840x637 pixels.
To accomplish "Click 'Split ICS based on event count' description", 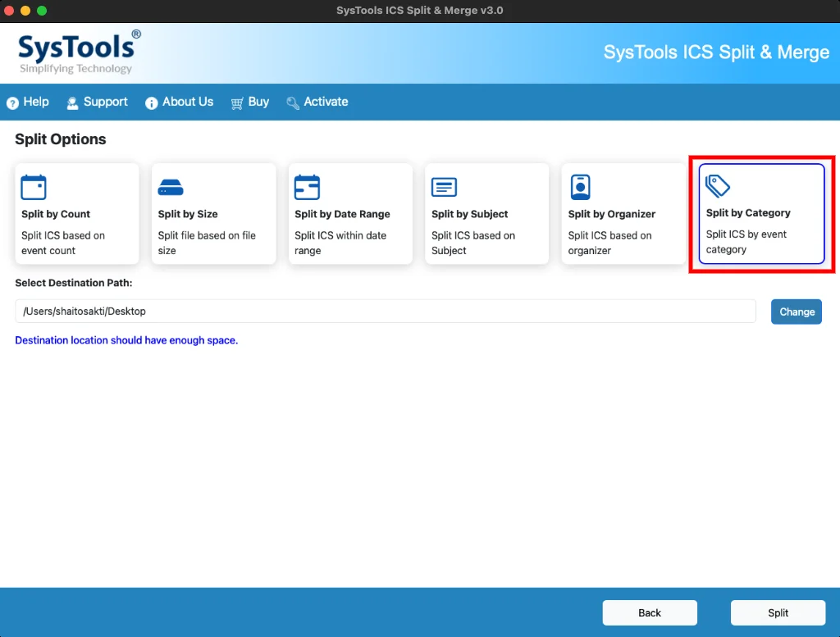I will [x=63, y=243].
